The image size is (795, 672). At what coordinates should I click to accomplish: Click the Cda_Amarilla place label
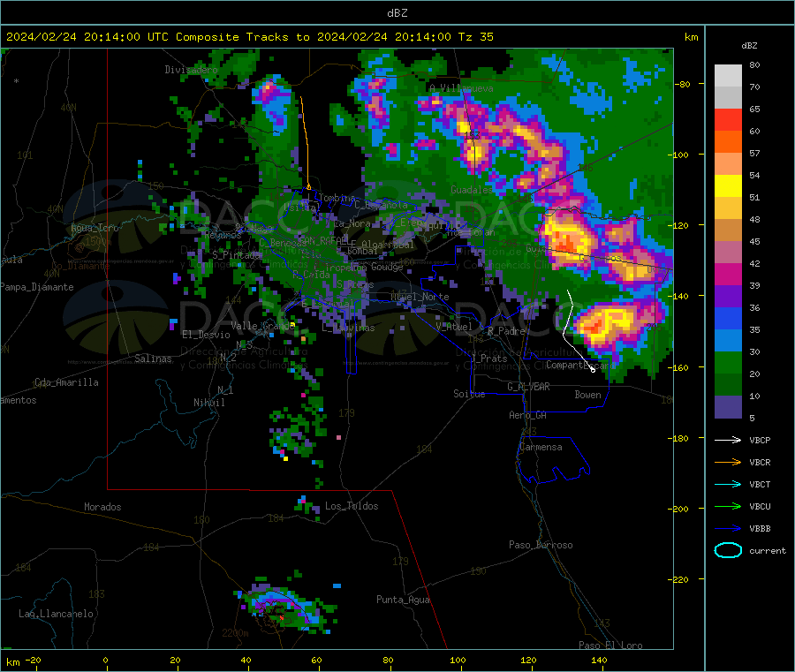click(x=66, y=382)
